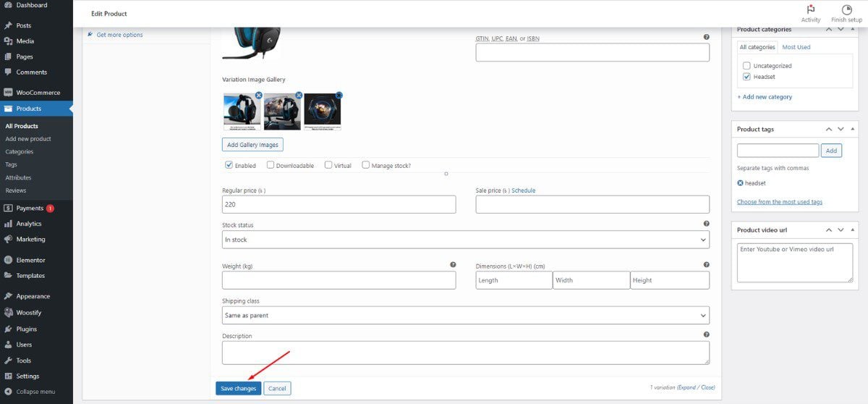Click the Activity flag icon
Image resolution: width=868 pixels, height=404 pixels.
point(811,9)
